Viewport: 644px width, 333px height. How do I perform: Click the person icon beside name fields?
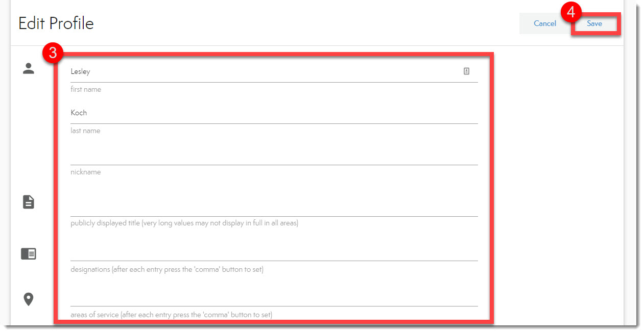[29, 69]
